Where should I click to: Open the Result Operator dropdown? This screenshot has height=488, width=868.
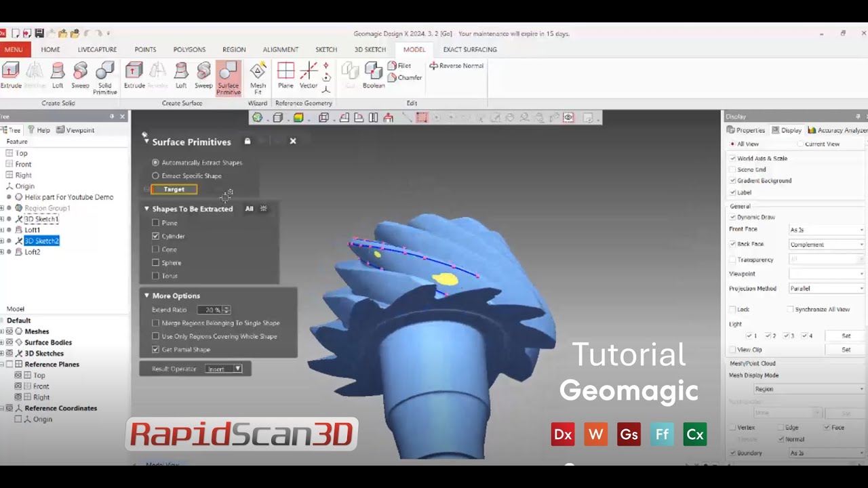[224, 369]
